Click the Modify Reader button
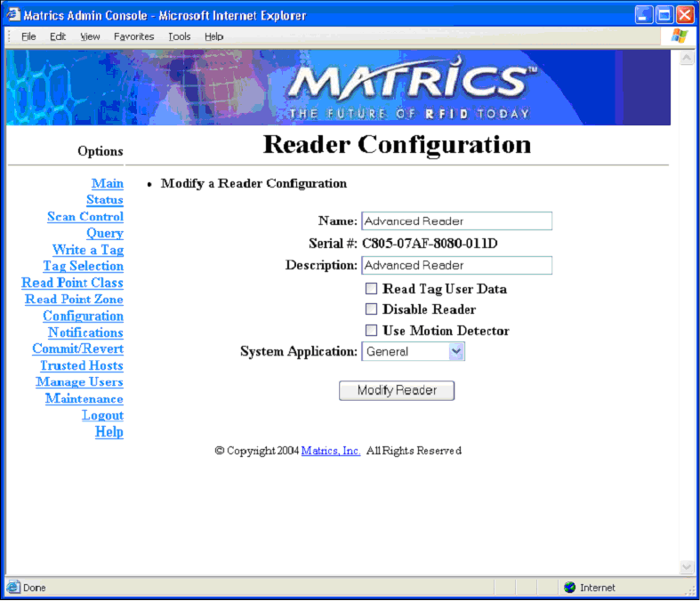The image size is (700, 601). click(x=397, y=390)
